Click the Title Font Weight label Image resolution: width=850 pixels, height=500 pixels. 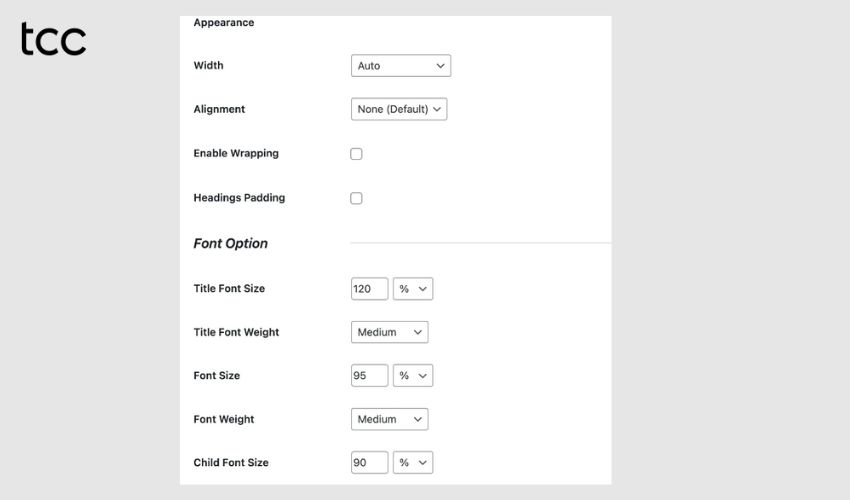coord(236,332)
